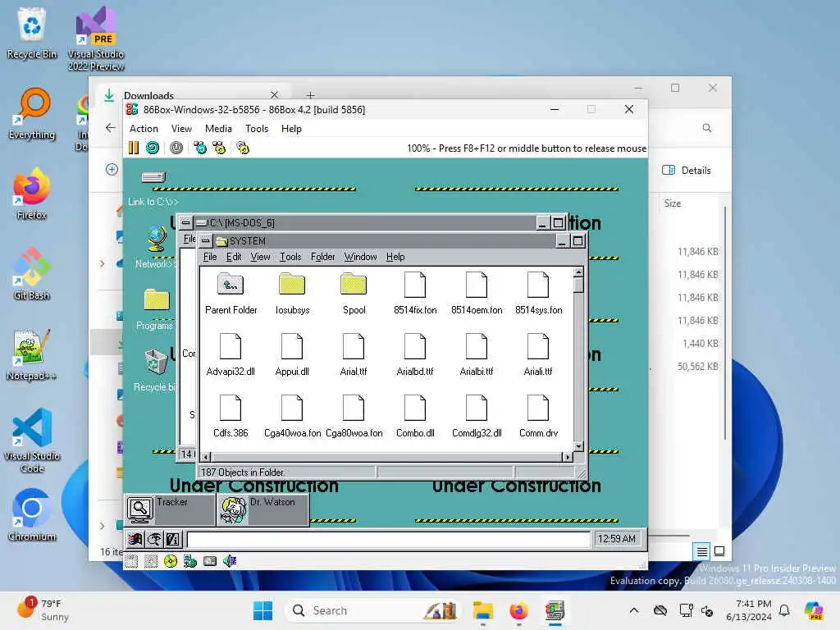Select the Arialbd.ttf file
Viewport: 840px width, 630px height.
(x=415, y=354)
